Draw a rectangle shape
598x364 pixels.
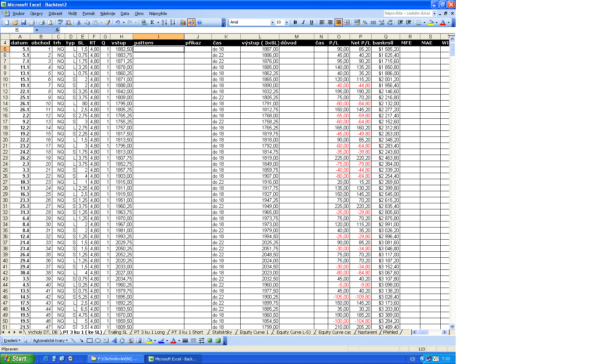pyautogui.click(x=89, y=341)
